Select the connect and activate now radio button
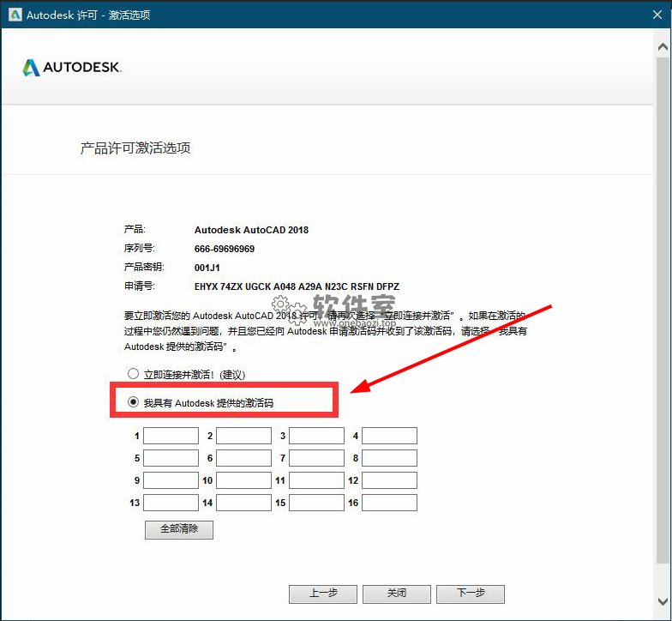The image size is (672, 621). click(x=134, y=374)
